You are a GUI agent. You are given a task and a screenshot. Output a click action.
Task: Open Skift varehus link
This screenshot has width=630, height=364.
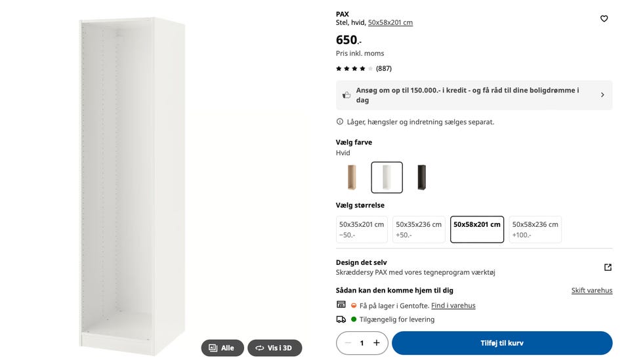[592, 290]
